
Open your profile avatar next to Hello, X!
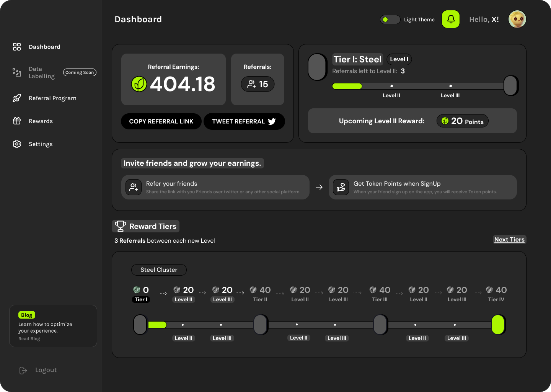tap(517, 19)
